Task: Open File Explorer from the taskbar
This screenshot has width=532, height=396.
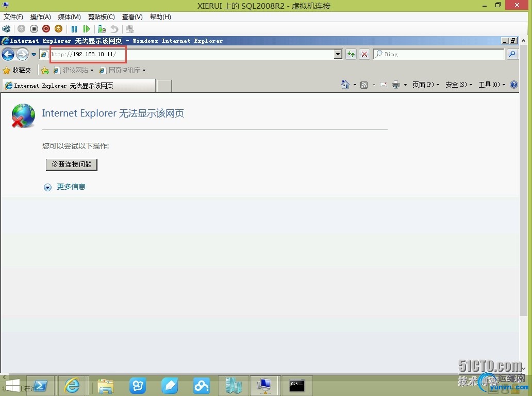Action: tap(106, 386)
